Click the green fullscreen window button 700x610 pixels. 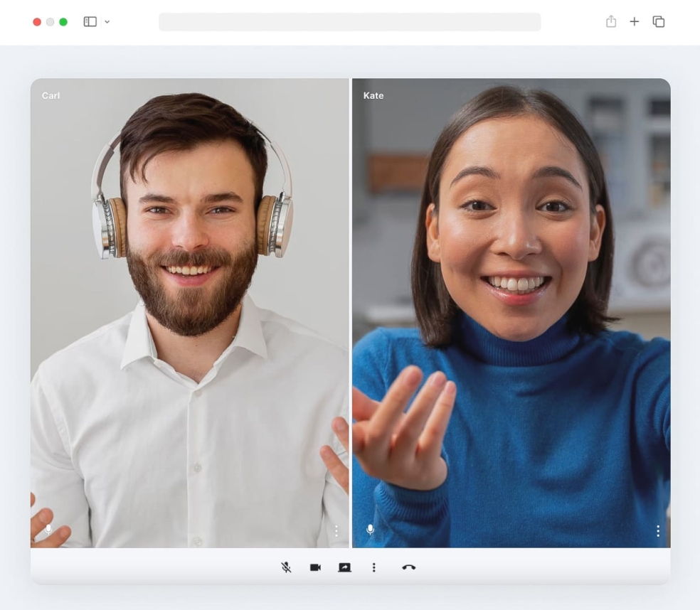63,22
